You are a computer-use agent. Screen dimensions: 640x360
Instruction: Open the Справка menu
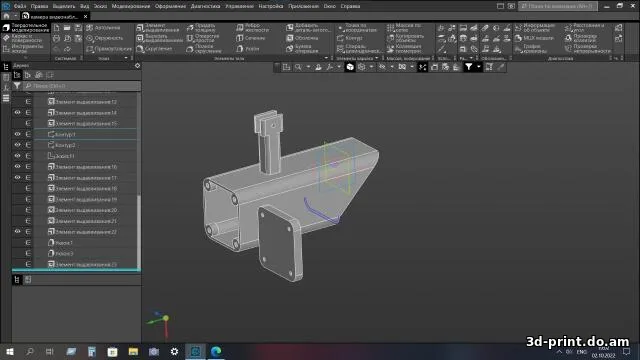[x=350, y=6]
